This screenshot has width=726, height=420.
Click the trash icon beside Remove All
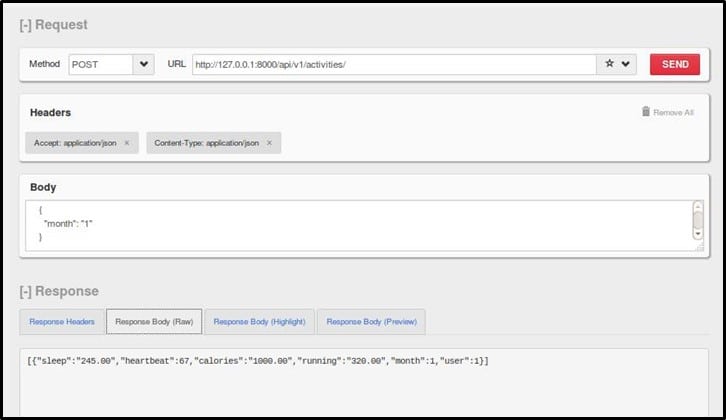646,112
